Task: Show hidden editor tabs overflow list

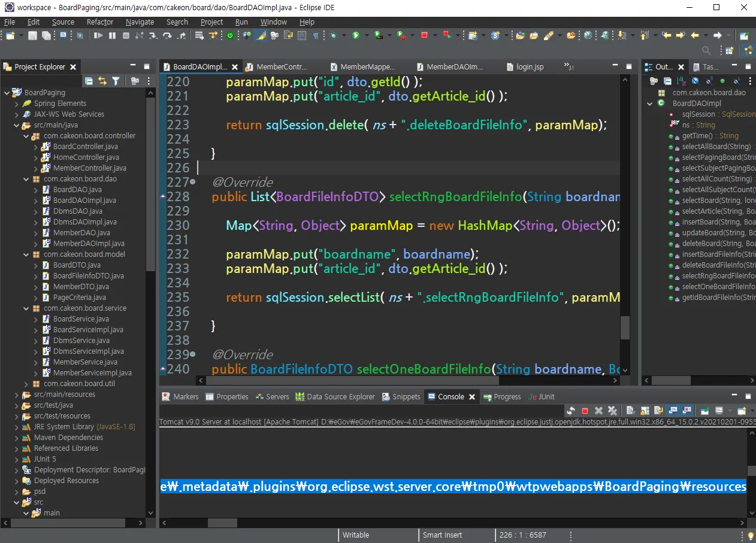Action: (568, 66)
